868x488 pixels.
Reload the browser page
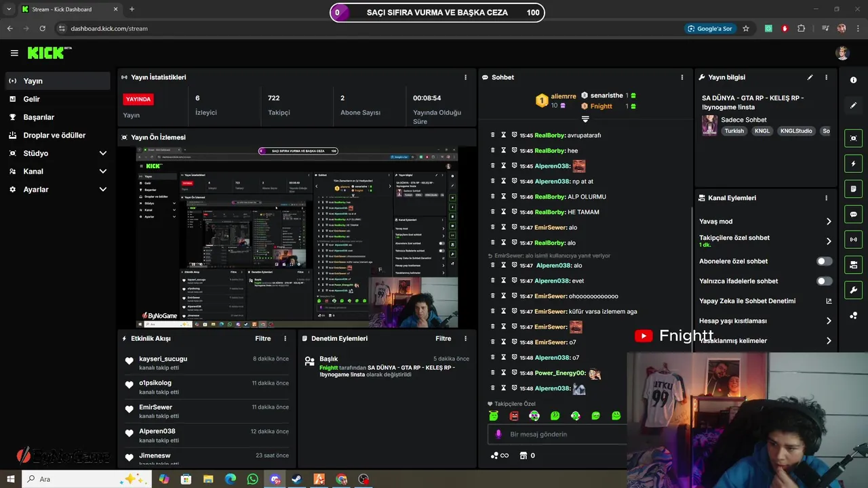[x=42, y=28]
